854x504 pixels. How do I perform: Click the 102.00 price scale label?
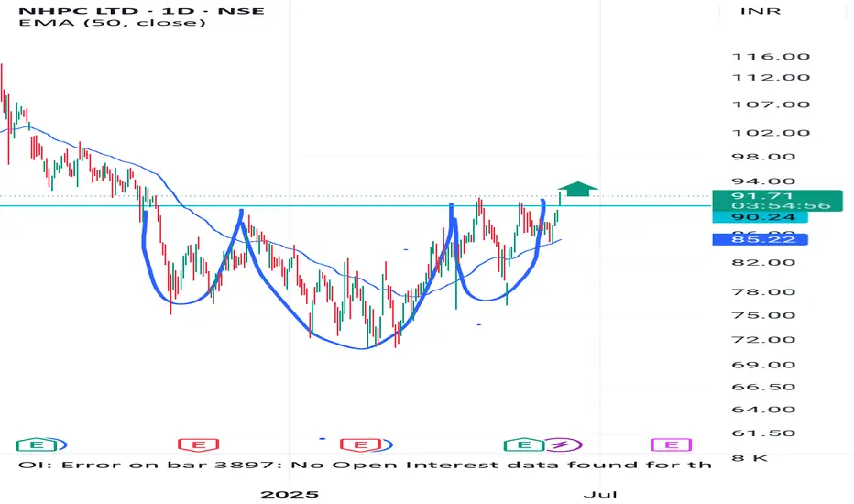pos(771,133)
